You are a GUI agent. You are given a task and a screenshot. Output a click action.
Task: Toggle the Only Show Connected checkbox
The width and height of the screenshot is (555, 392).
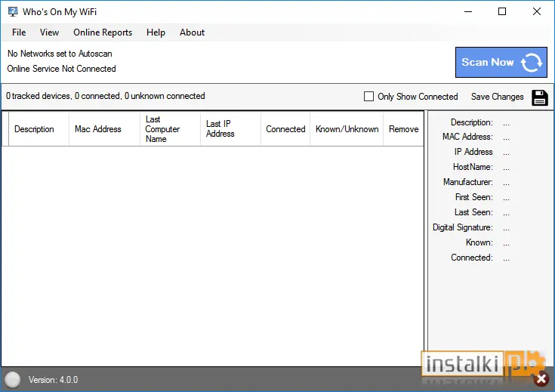[x=368, y=97]
